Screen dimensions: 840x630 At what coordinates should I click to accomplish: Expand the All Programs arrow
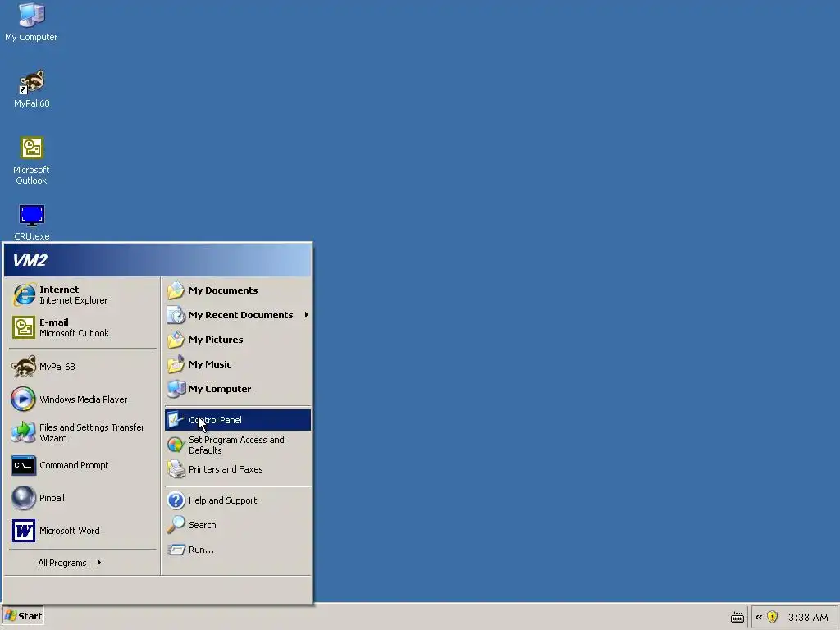tap(99, 563)
